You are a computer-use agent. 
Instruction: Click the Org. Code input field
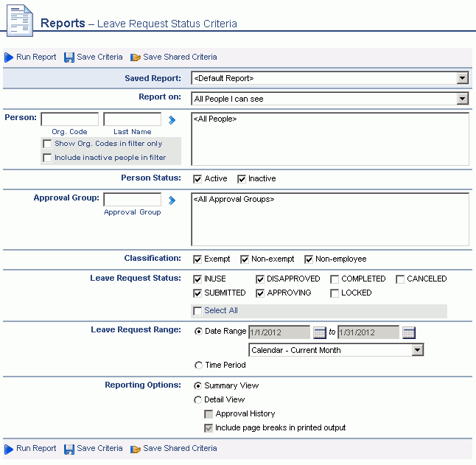point(70,119)
